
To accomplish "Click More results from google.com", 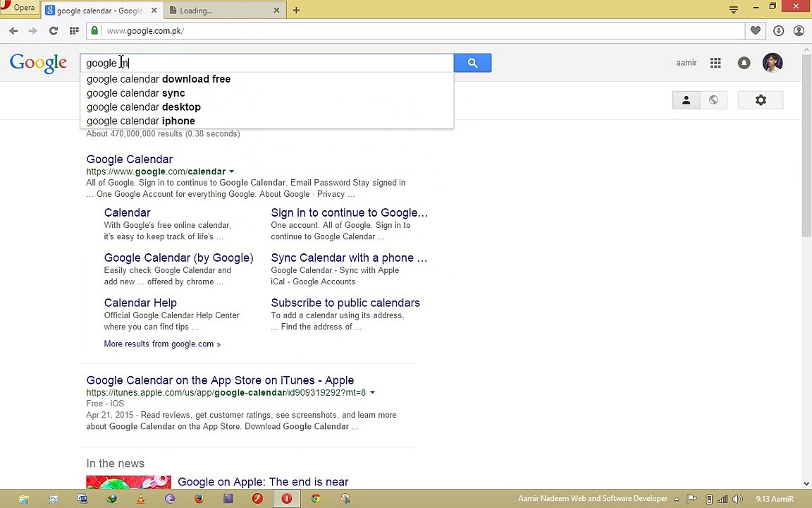I will tap(162, 344).
